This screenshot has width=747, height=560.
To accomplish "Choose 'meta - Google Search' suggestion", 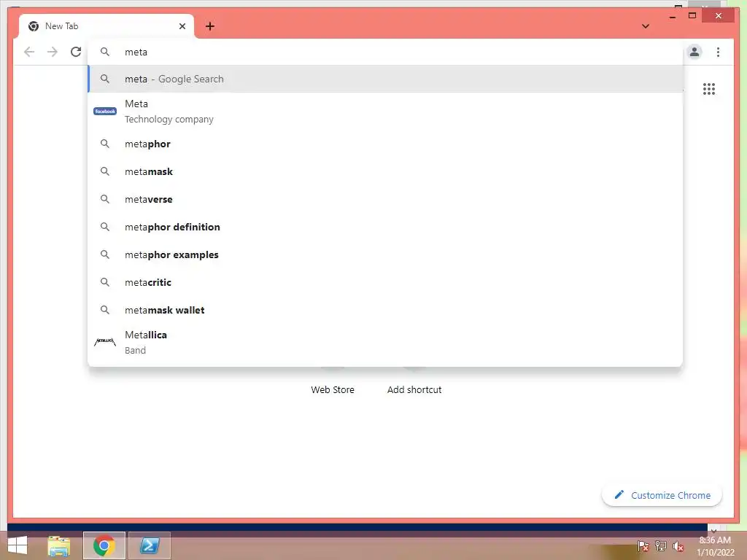I will (x=385, y=79).
